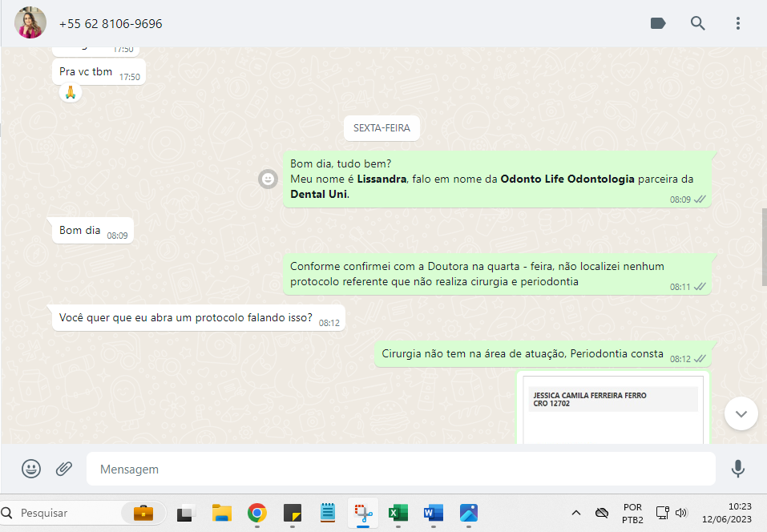The image size is (767, 532).
Task: Open clock and calendar 10:23 12/06/2023
Action: [727, 513]
